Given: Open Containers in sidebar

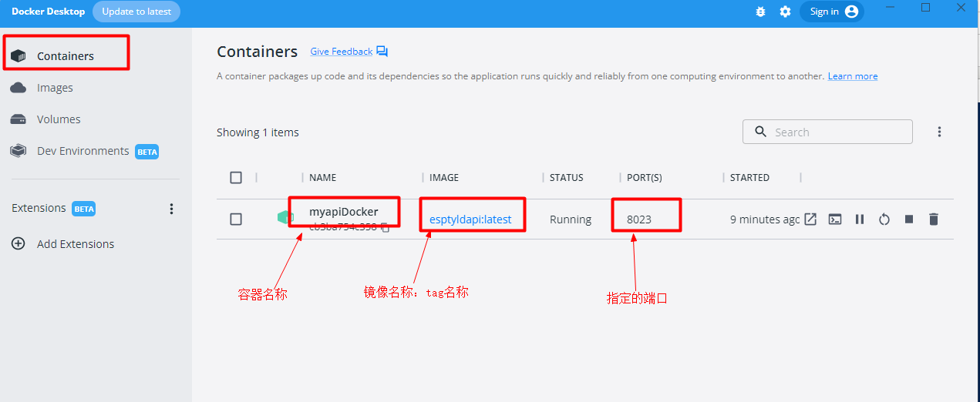Looking at the screenshot, I should pyautogui.click(x=66, y=55).
